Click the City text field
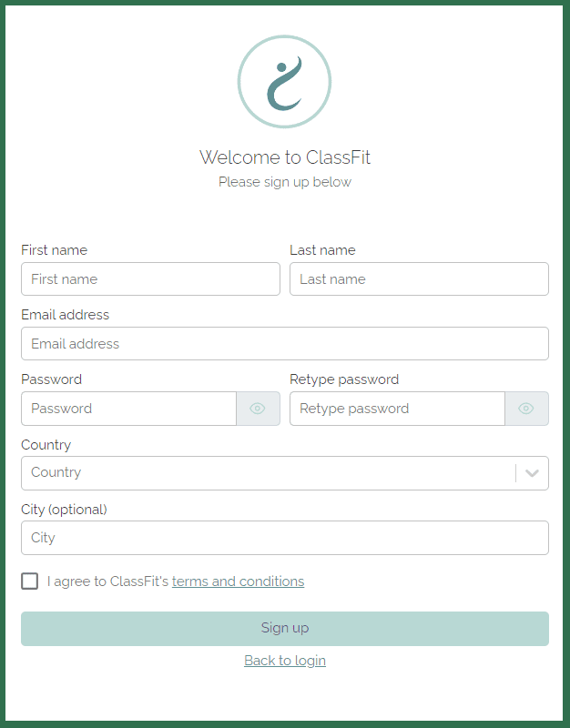Image resolution: width=570 pixels, height=728 pixels. 285,538
